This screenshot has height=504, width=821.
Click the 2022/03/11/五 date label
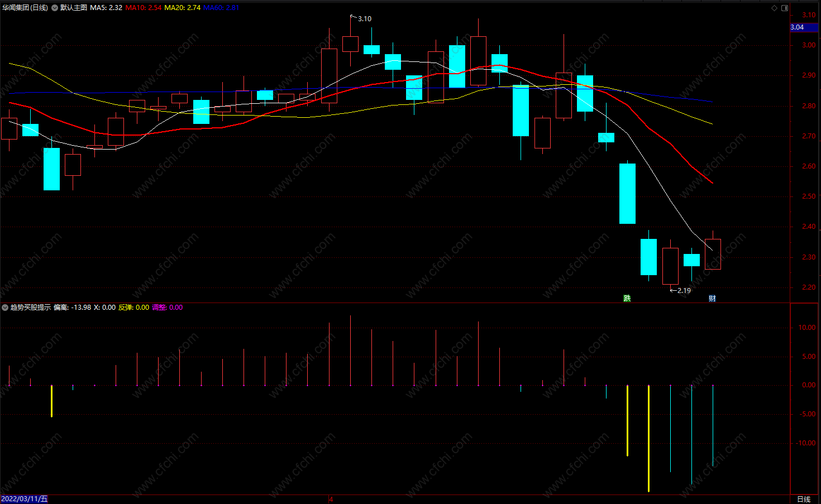25,499
